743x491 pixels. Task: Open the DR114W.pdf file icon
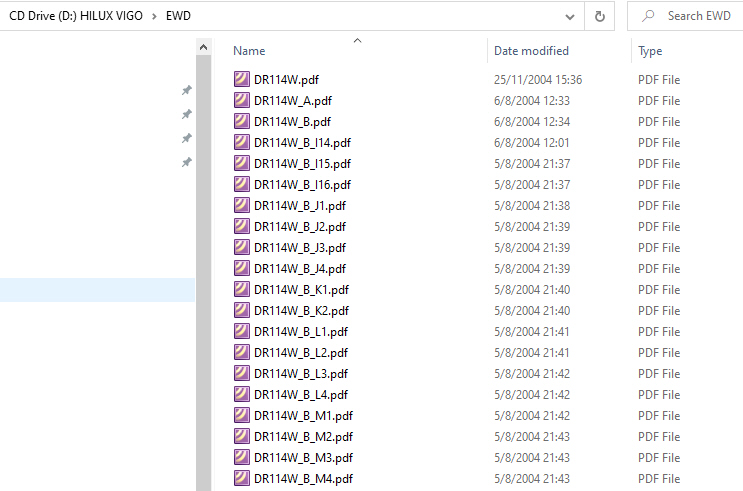[242, 79]
